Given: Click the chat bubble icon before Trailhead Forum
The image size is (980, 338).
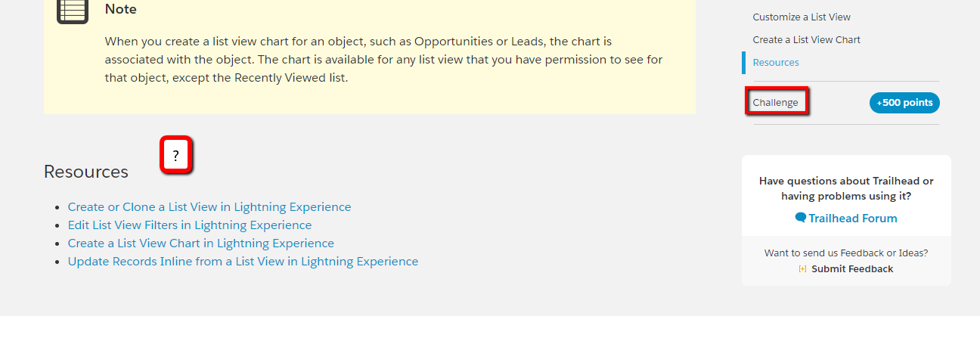Looking at the screenshot, I should pyautogui.click(x=801, y=218).
